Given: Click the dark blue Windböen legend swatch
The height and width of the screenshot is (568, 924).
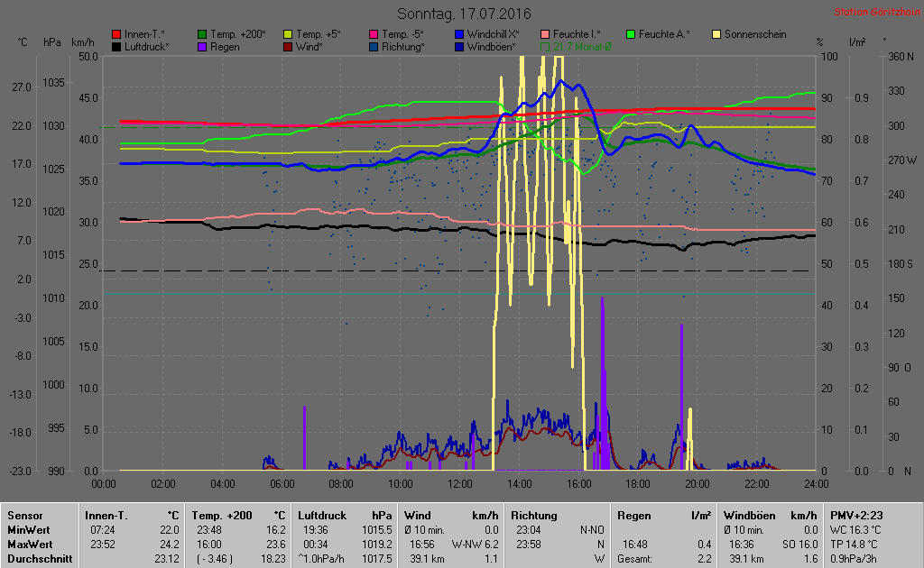Looking at the screenshot, I should point(459,47).
